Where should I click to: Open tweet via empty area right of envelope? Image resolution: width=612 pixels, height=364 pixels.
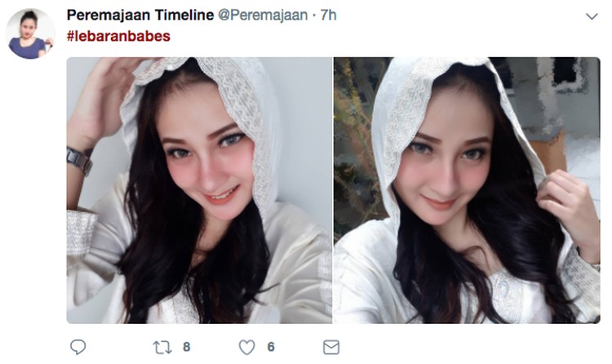pos(468,347)
